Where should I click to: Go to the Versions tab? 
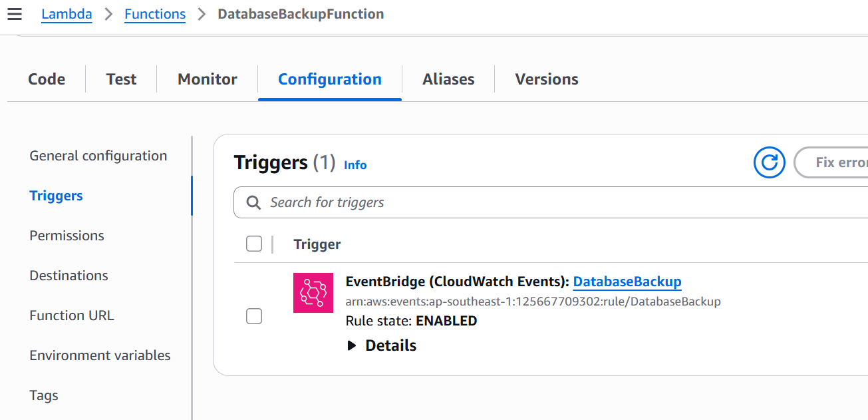click(547, 79)
